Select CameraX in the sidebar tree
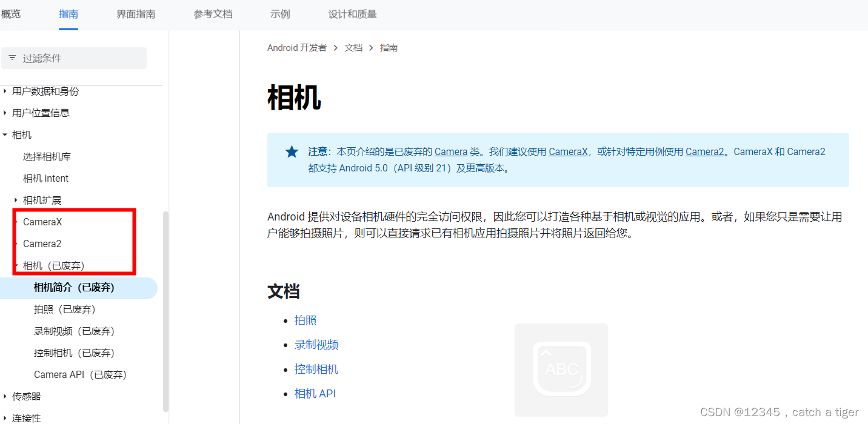Image resolution: width=868 pixels, height=424 pixels. coord(42,222)
